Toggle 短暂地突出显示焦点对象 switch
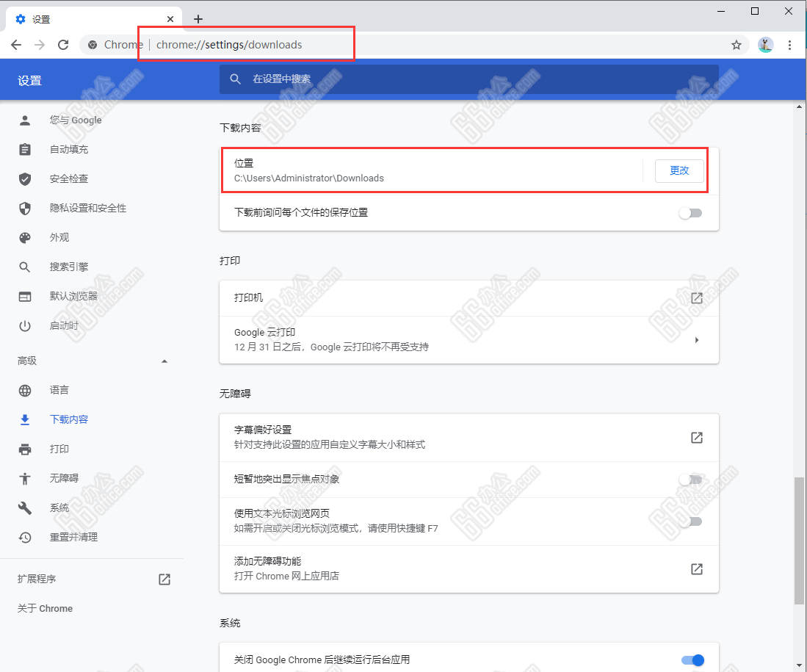Viewport: 807px width, 672px height. (x=690, y=480)
